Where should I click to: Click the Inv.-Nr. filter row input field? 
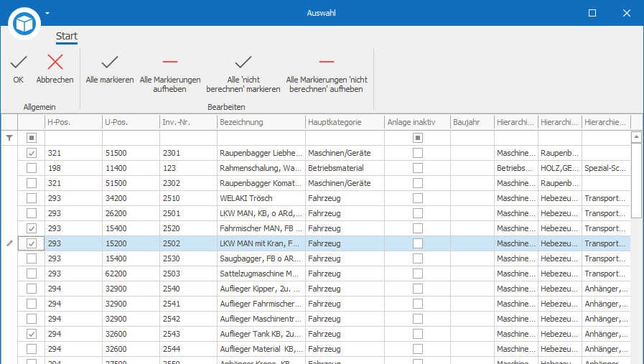coord(189,138)
